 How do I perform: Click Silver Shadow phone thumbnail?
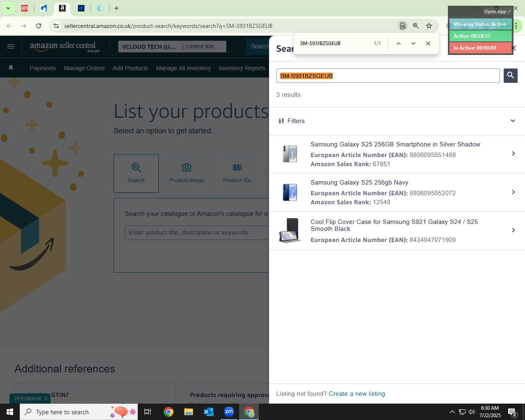(x=290, y=154)
